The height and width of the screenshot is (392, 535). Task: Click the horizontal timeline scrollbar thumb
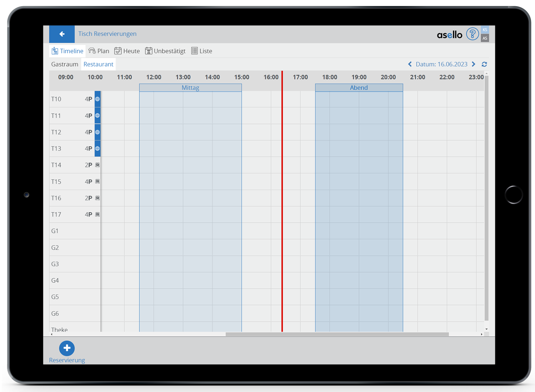pyautogui.click(x=337, y=334)
